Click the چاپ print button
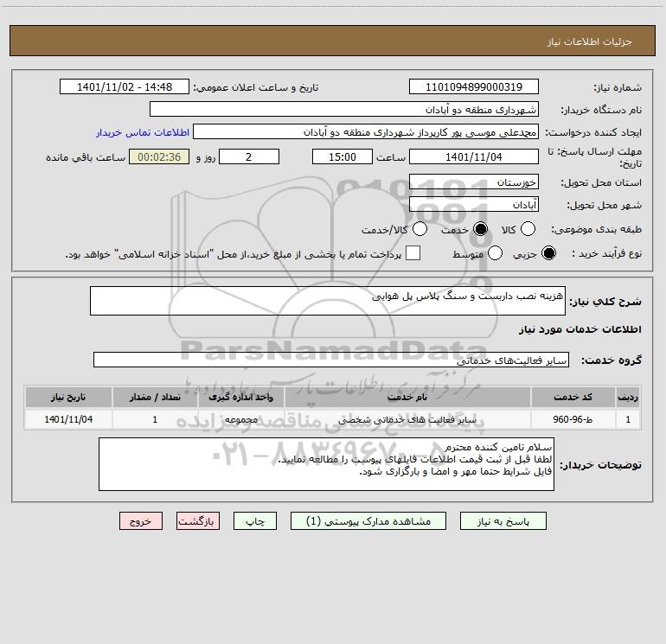The image size is (666, 644). coord(255,521)
